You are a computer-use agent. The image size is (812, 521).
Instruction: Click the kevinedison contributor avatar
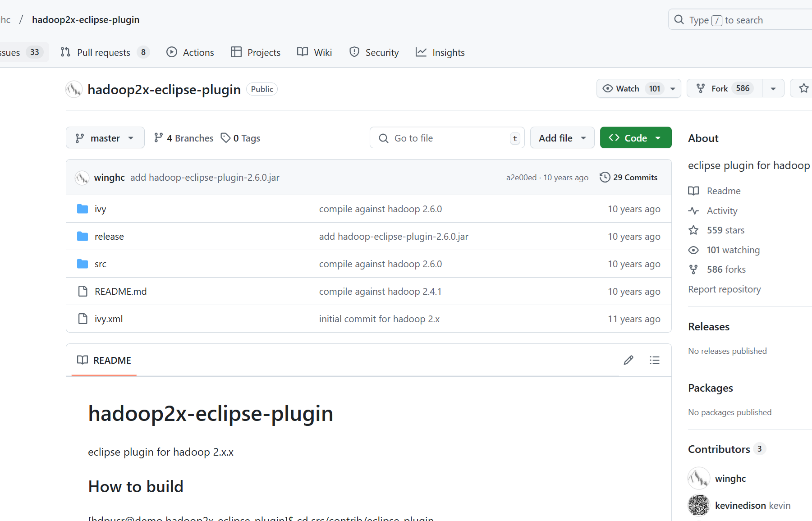coord(698,505)
